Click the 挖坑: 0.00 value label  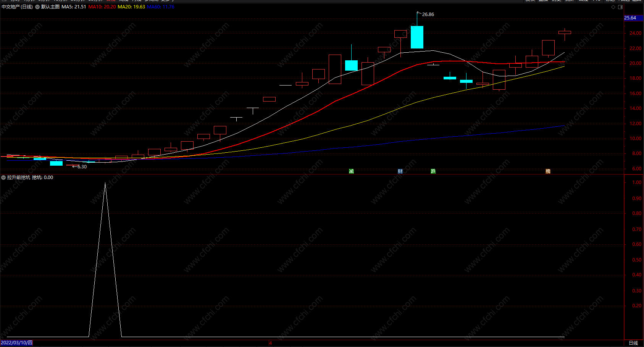point(42,178)
